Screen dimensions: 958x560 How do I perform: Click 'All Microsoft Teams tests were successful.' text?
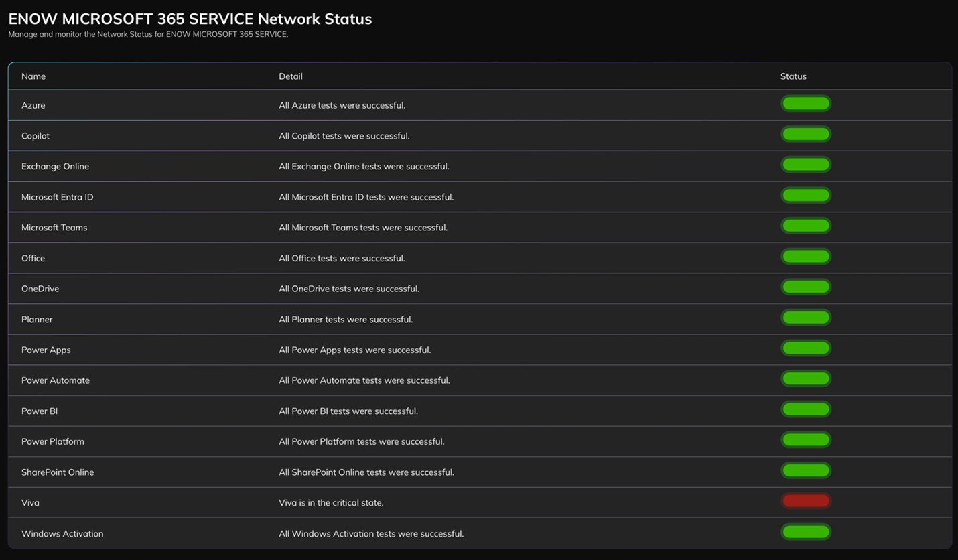point(363,228)
